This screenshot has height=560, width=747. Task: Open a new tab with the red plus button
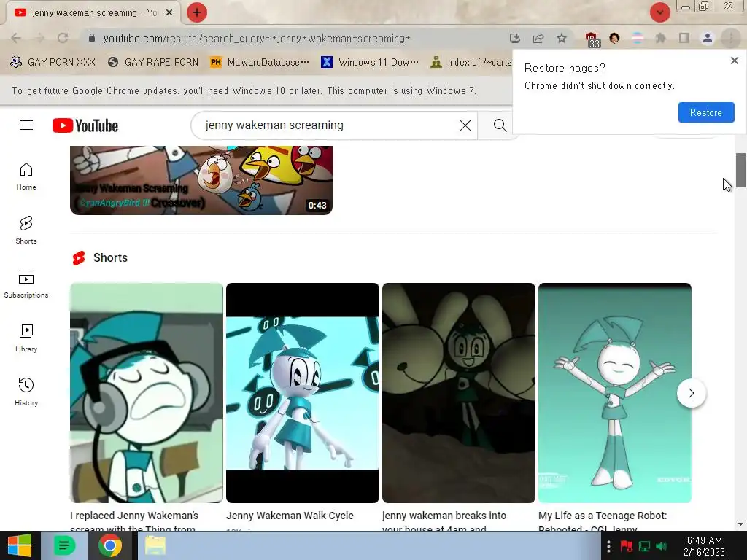click(197, 12)
